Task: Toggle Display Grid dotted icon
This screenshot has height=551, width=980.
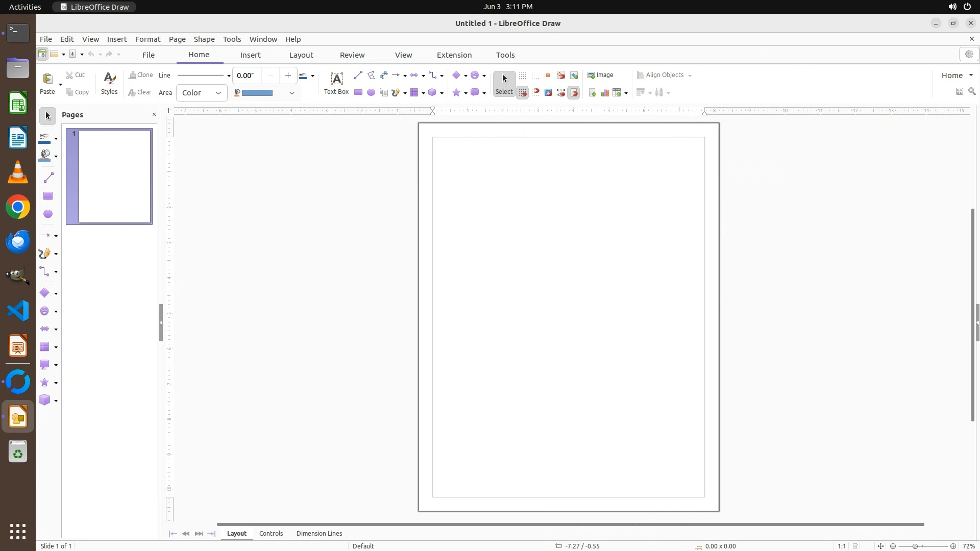Action: [x=522, y=76]
